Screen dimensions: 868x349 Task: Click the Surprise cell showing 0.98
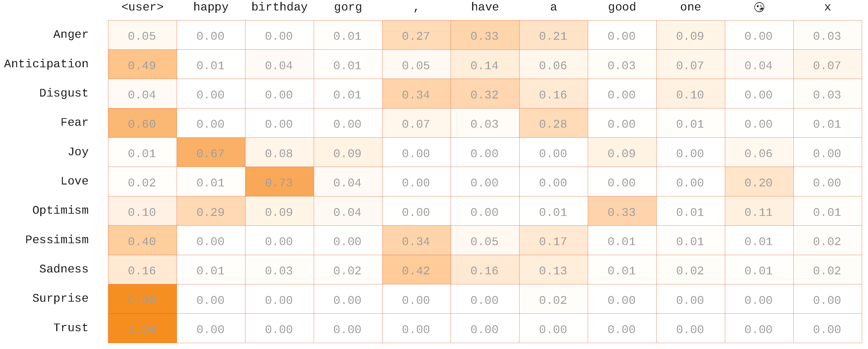pyautogui.click(x=142, y=299)
